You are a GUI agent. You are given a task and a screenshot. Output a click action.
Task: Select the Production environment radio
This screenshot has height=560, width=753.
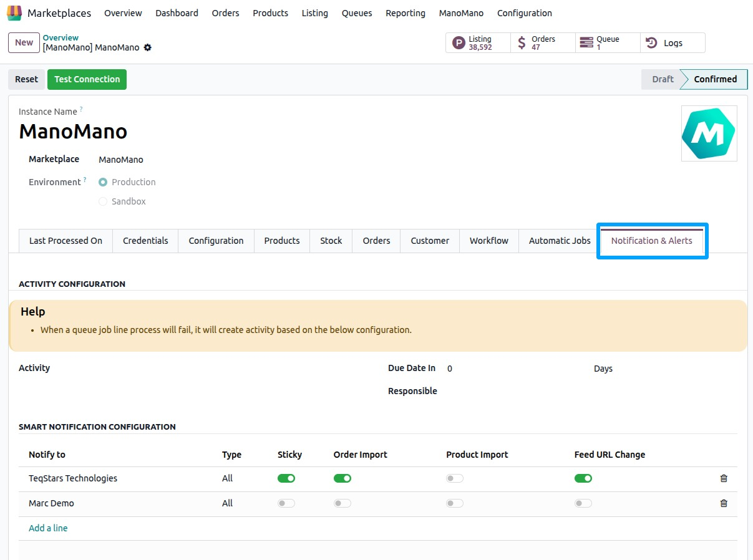[x=103, y=182]
